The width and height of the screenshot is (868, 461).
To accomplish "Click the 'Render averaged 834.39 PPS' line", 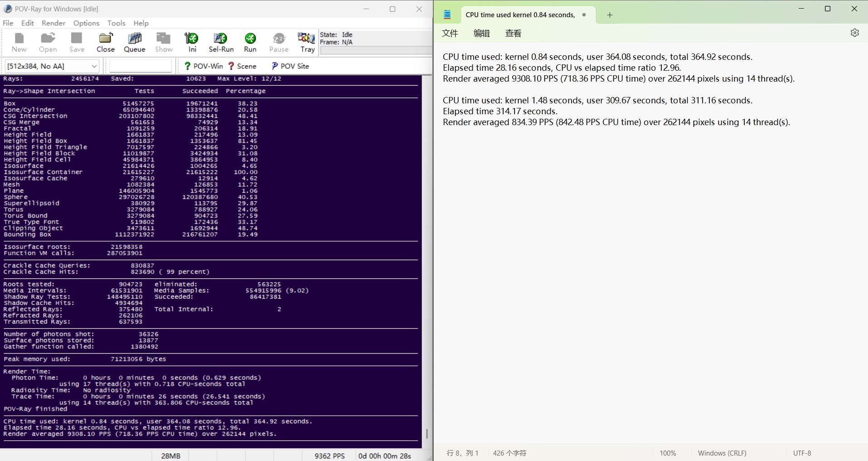I will [x=616, y=122].
